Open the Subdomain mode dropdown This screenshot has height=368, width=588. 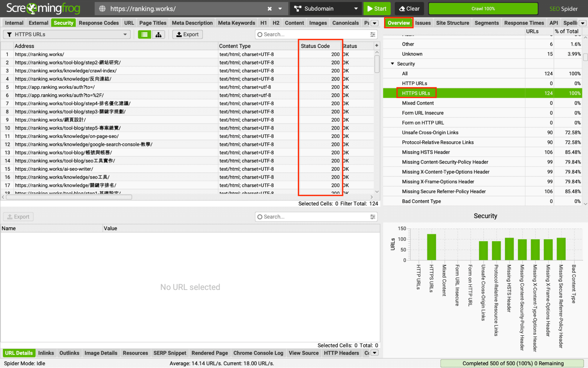click(x=326, y=9)
